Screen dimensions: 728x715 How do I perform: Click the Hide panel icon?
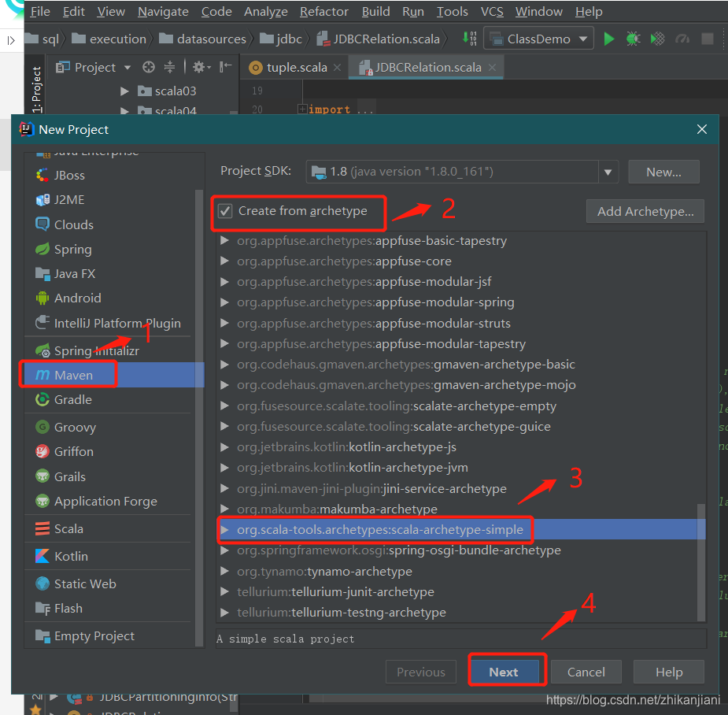click(226, 68)
